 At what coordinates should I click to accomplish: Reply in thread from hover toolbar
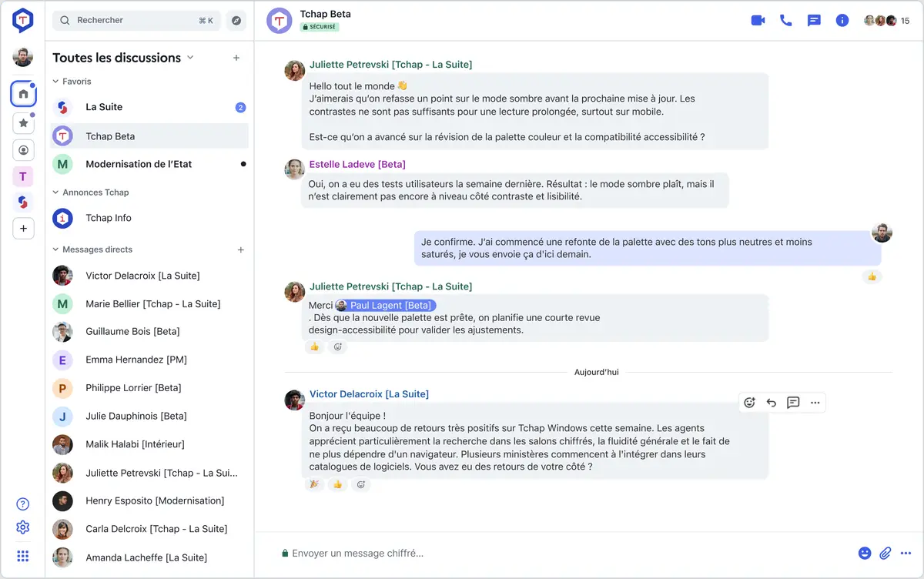793,403
